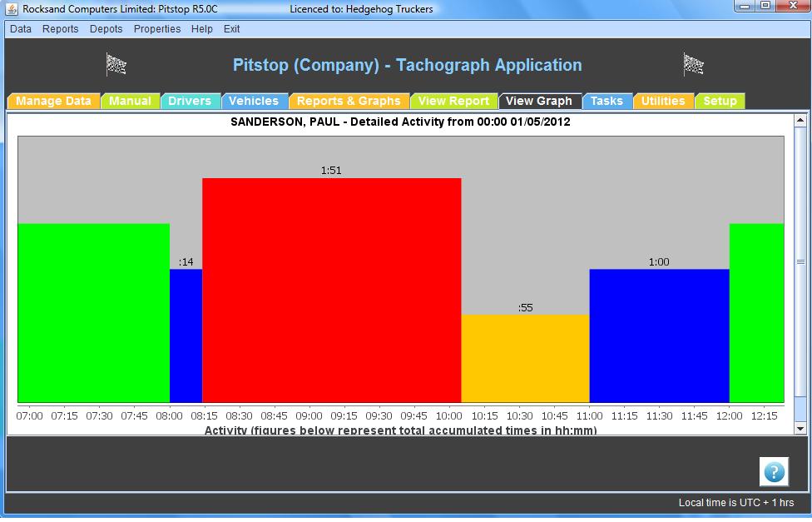The image size is (812, 522).
Task: Click the application icon in title bar
Action: point(12,9)
